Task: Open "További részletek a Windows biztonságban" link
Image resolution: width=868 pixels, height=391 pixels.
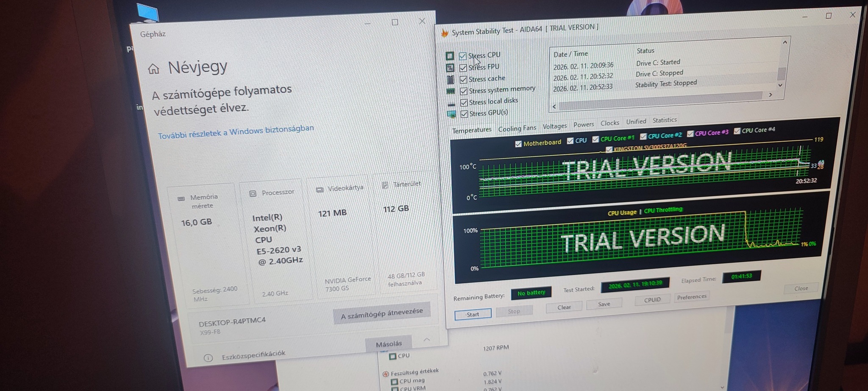Action: (x=236, y=131)
